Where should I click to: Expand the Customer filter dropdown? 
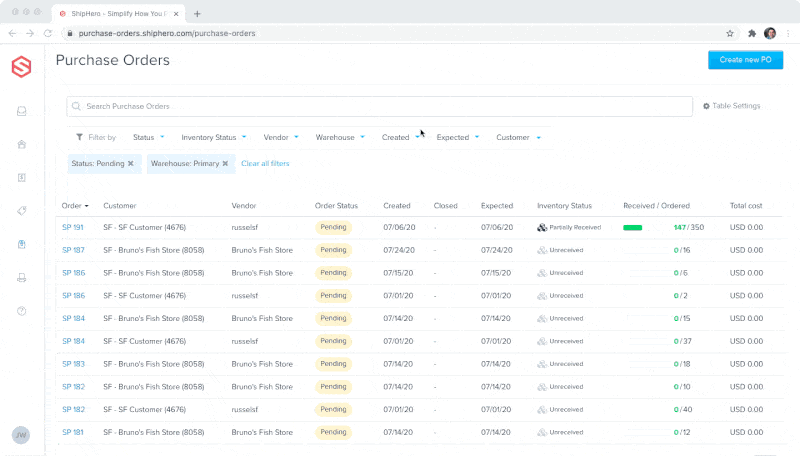tap(518, 137)
